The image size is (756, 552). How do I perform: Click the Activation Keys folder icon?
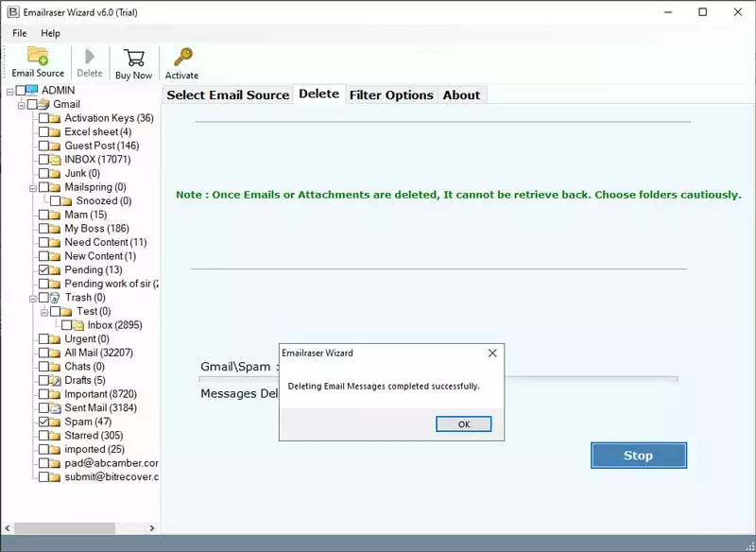coord(55,118)
